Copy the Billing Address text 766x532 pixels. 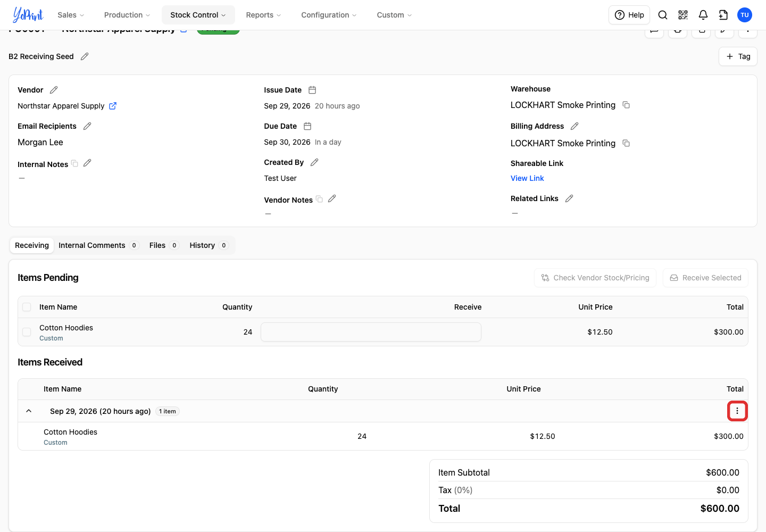(x=626, y=143)
